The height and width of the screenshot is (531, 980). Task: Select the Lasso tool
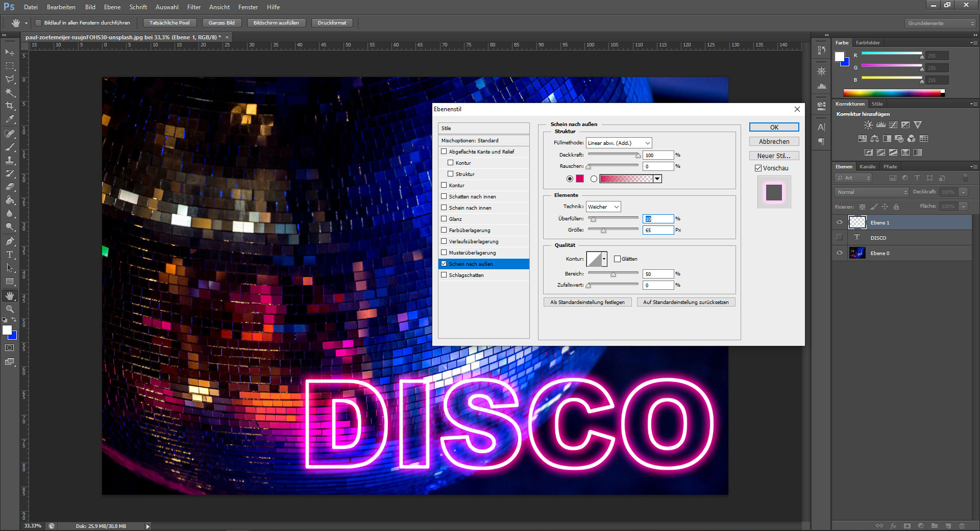pyautogui.click(x=10, y=79)
